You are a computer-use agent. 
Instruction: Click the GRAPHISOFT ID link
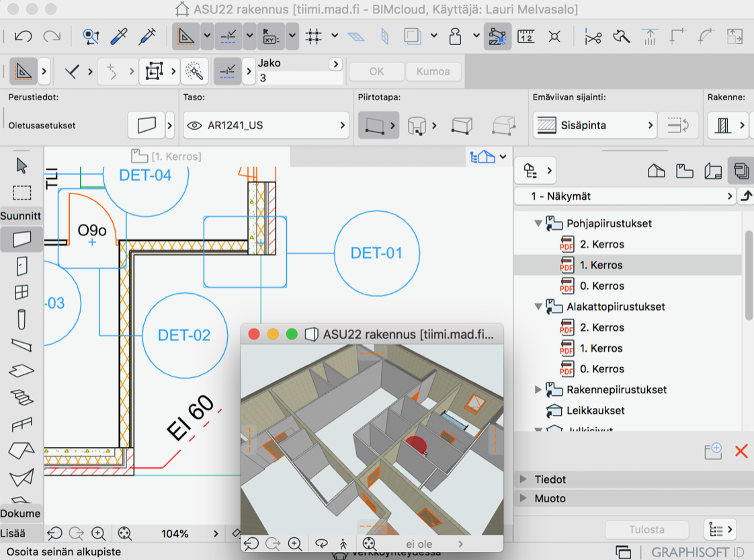[698, 552]
